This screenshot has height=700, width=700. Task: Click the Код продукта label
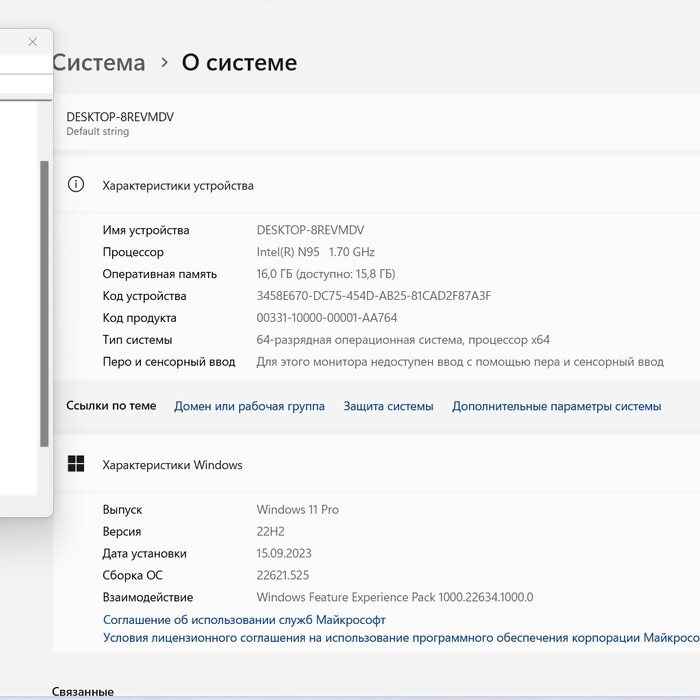pos(139,318)
